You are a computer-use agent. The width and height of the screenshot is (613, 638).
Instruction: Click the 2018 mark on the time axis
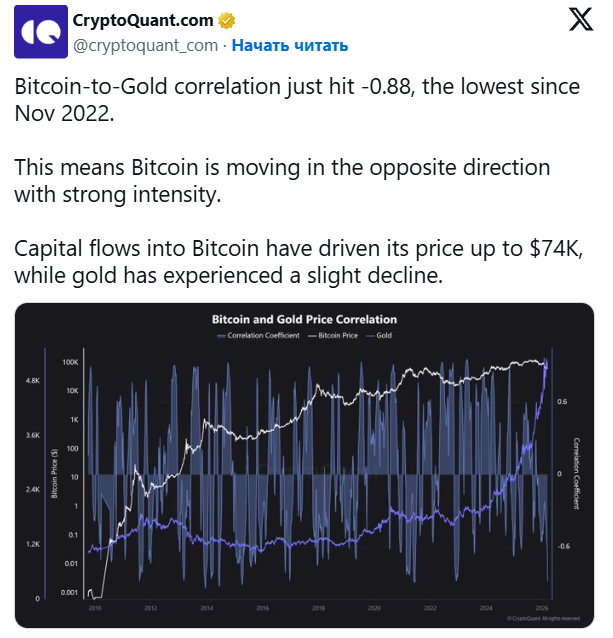[x=318, y=607]
